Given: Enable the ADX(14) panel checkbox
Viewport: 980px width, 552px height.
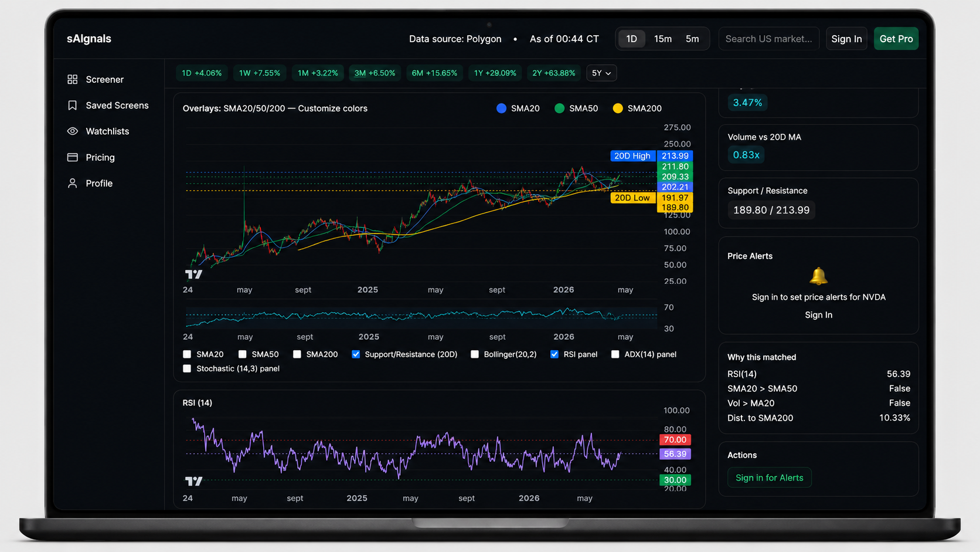Looking at the screenshot, I should click(x=615, y=354).
